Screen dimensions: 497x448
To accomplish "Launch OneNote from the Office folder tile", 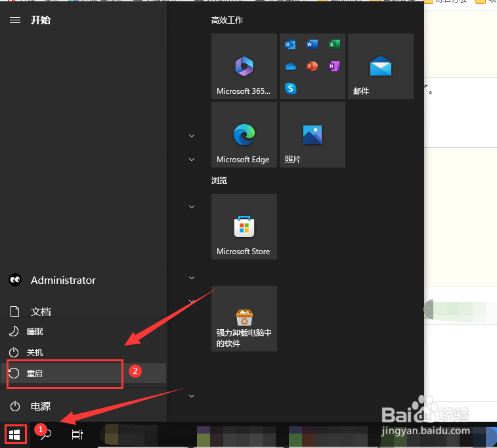I will click(334, 66).
